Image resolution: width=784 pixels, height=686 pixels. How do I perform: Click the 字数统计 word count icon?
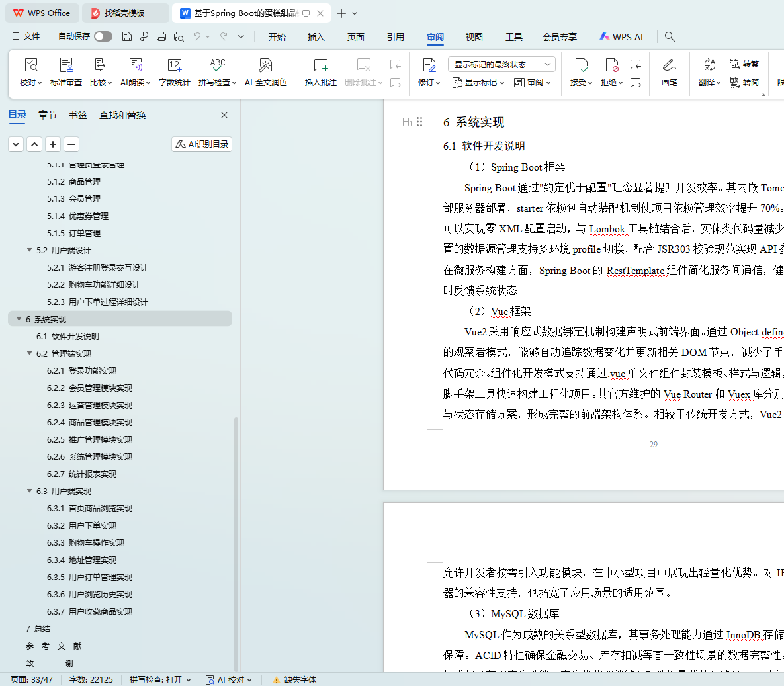click(x=174, y=65)
